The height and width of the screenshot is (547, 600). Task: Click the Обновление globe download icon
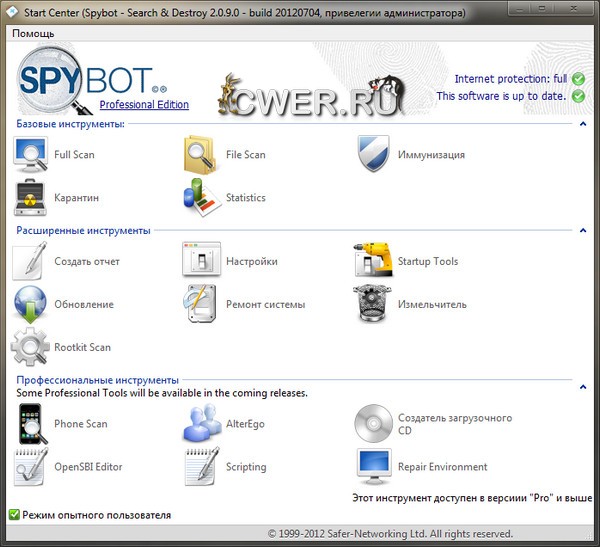(x=30, y=304)
